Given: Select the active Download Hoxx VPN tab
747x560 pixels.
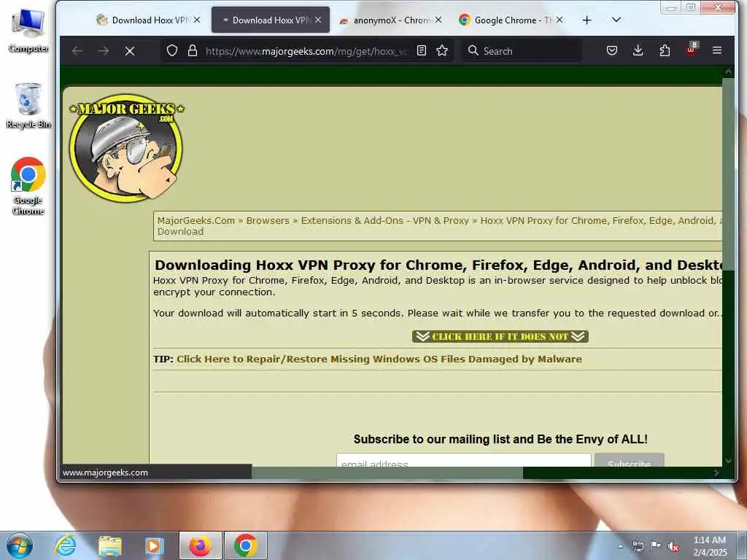Looking at the screenshot, I should click(270, 20).
